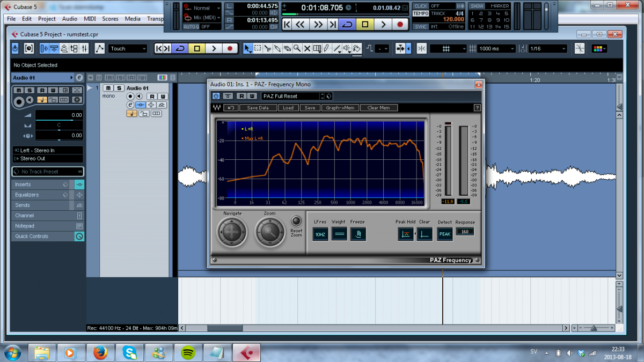644x362 pixels.
Task: Open the File menu
Action: tap(11, 19)
